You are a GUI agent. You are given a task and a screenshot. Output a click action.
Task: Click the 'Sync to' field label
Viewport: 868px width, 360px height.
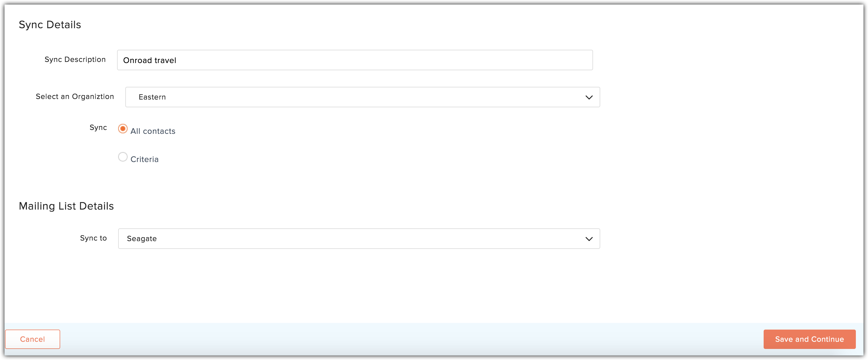click(93, 238)
